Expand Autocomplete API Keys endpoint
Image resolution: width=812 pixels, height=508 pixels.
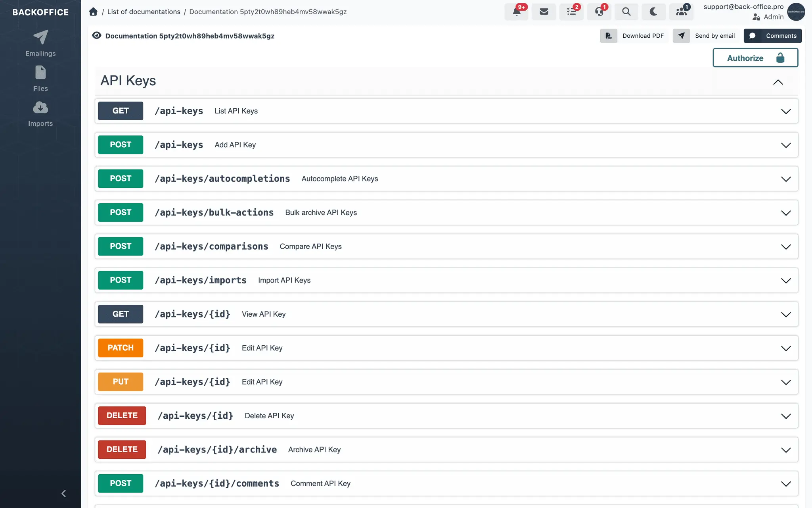pyautogui.click(x=785, y=179)
